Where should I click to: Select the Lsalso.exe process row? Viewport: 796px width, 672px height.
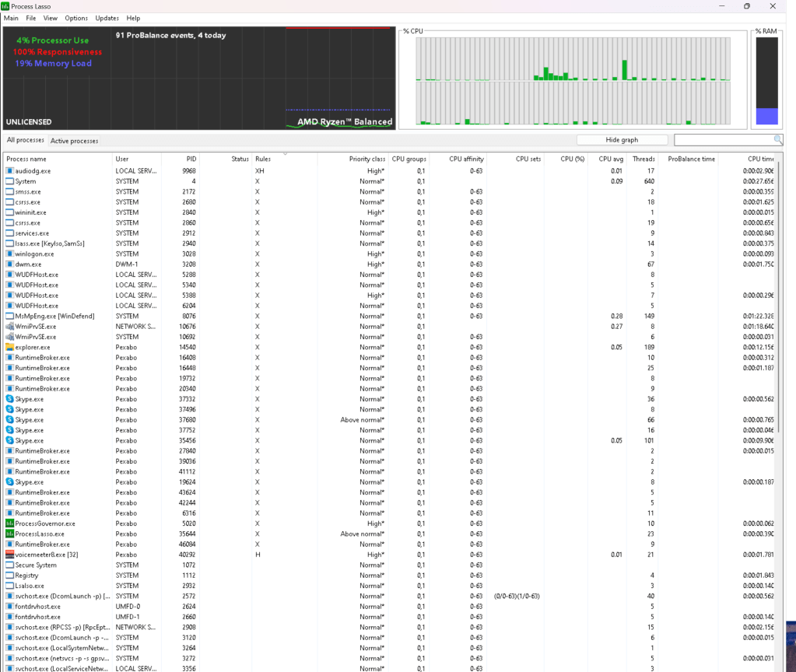pos(390,586)
